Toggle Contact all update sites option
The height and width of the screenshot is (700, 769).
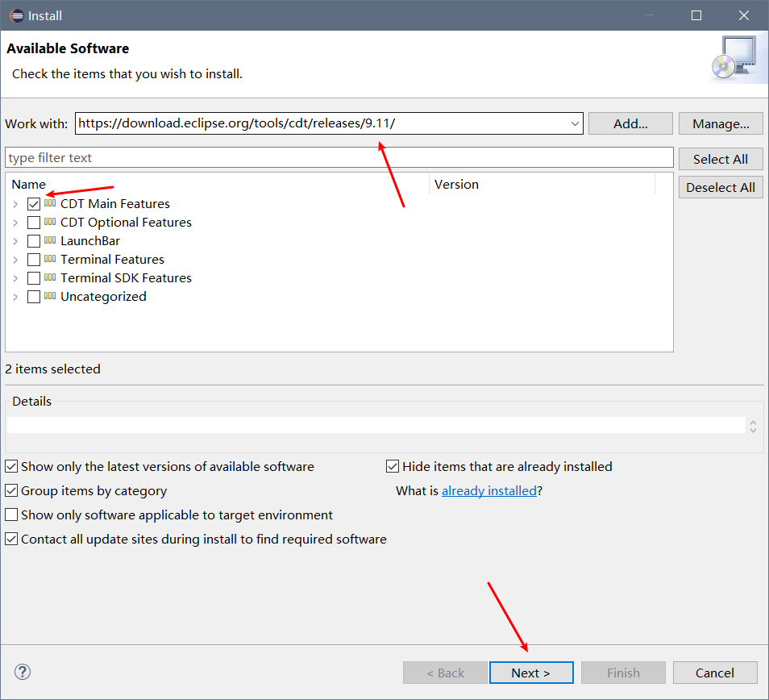11,539
